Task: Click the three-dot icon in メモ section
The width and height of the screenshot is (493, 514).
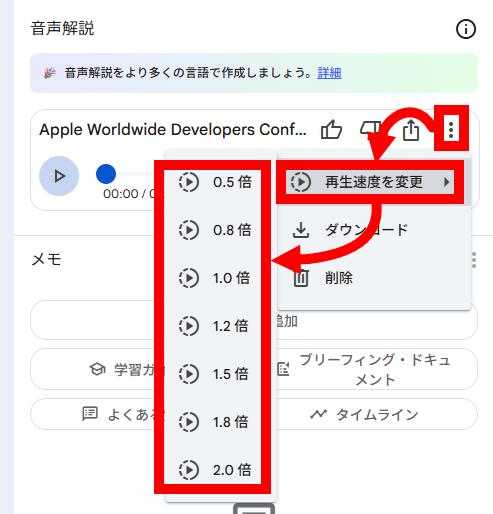Action: (474, 260)
